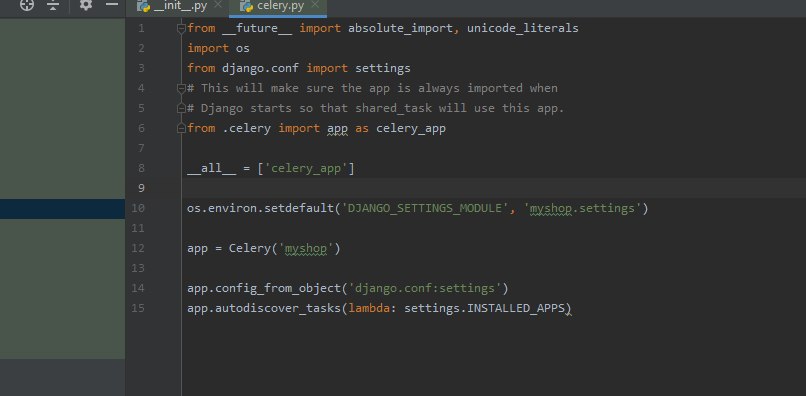Click 'app.config_from_object' on line 14

264,289
